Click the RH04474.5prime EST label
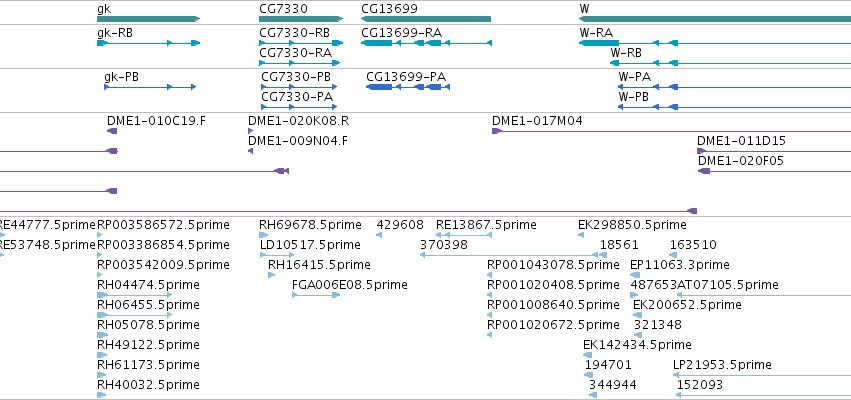Screen dimensions: 851x400 [x=148, y=285]
